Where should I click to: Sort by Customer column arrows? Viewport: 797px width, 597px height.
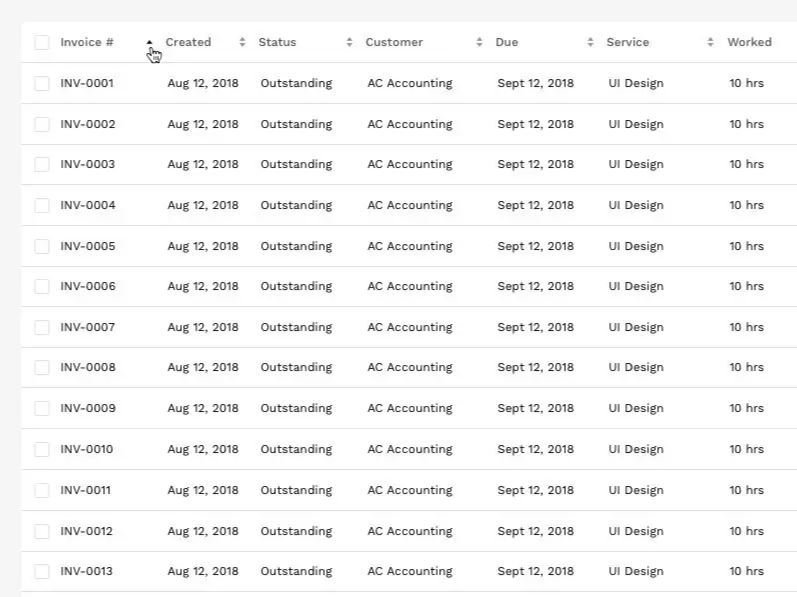(479, 42)
